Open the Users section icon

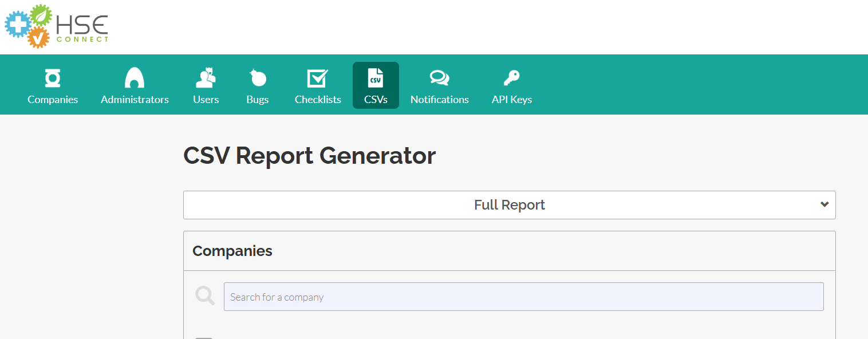(x=206, y=78)
